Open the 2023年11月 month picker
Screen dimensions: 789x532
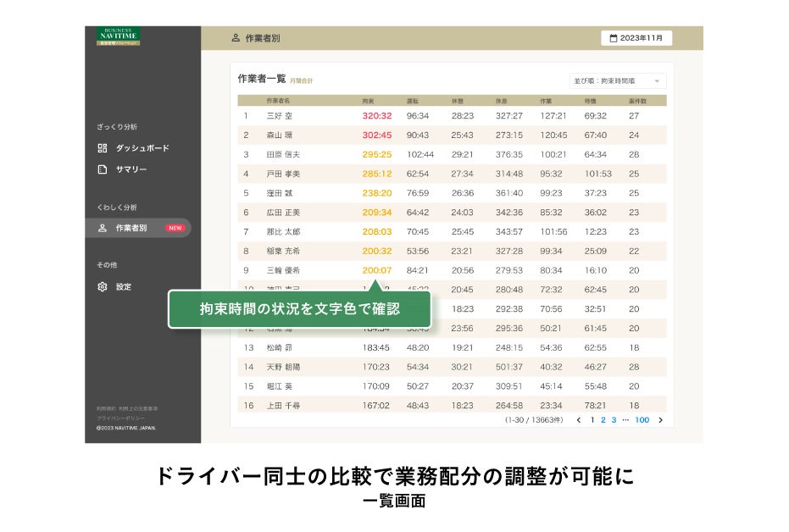pos(636,38)
